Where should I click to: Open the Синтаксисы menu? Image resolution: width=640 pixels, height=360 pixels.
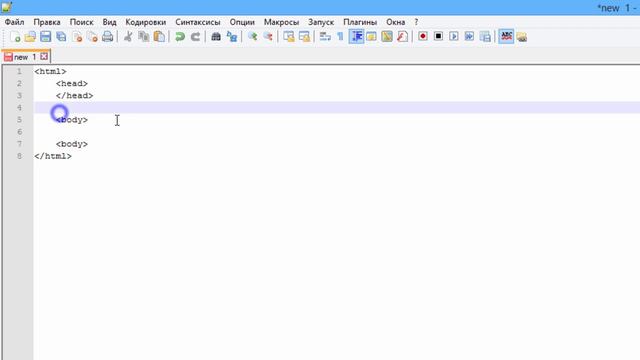198,22
